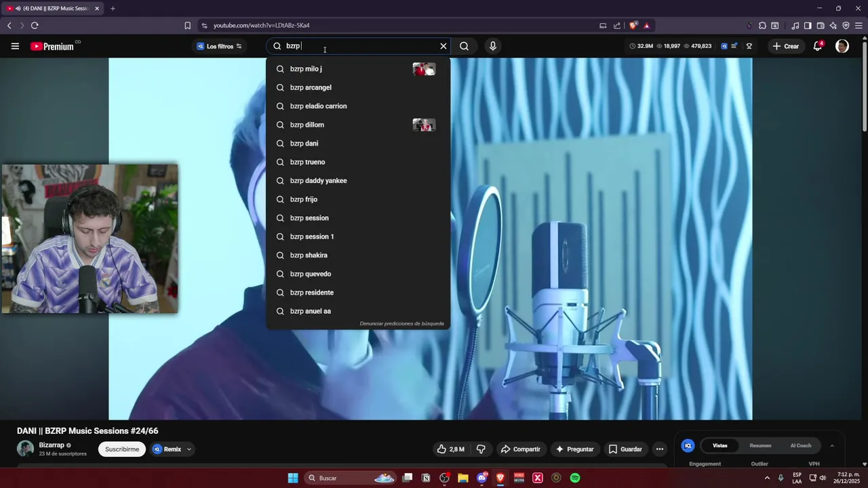
Task: Expand the Remix dropdown arrow
Action: (189, 449)
